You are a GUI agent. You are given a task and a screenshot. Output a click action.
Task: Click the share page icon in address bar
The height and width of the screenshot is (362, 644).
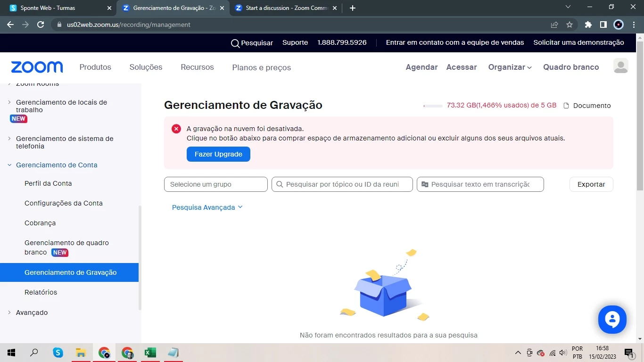[x=554, y=25]
